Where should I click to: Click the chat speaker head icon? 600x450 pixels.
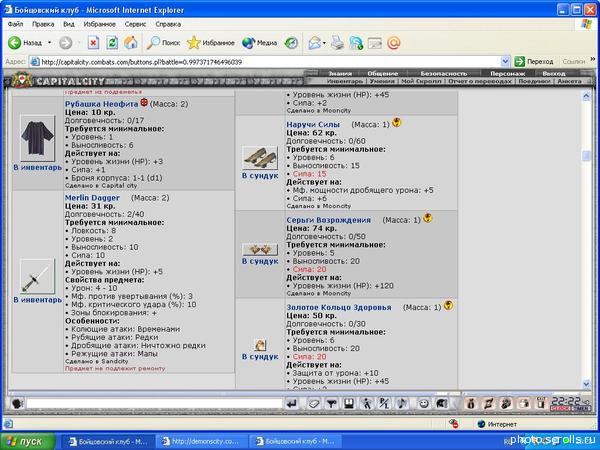pos(17,403)
